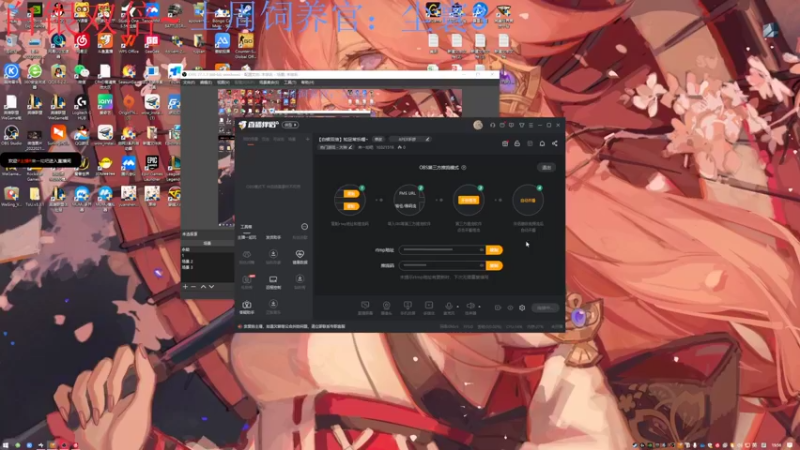Click monitor-shaped tool in toolbox
Viewport: 800px width, 450px height.
click(x=273, y=281)
